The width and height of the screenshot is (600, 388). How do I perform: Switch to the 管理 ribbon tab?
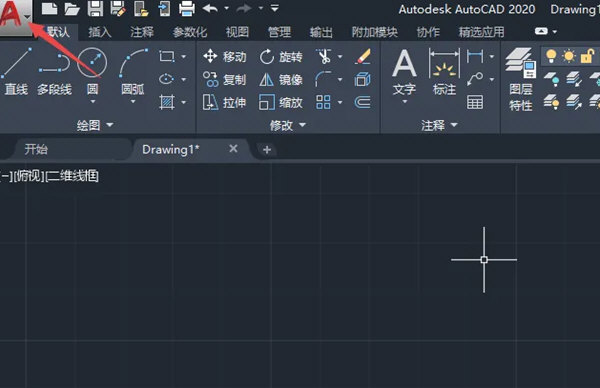pyautogui.click(x=279, y=32)
